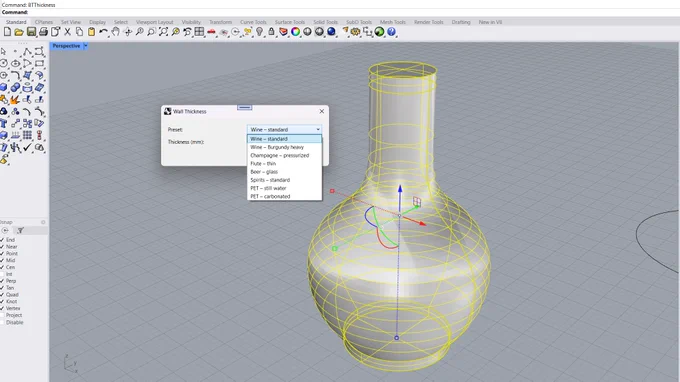The width and height of the screenshot is (680, 382).
Task: Toggle the Mid osnap checkbox
Action: point(2,261)
